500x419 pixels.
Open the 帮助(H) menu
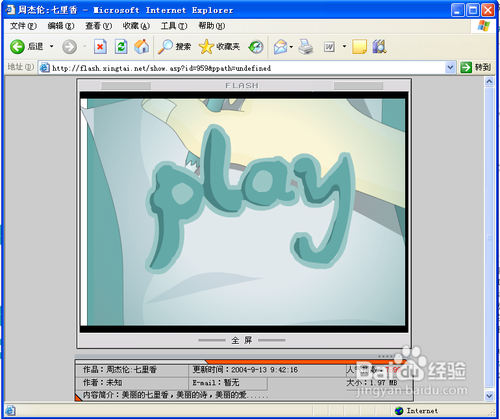212,26
